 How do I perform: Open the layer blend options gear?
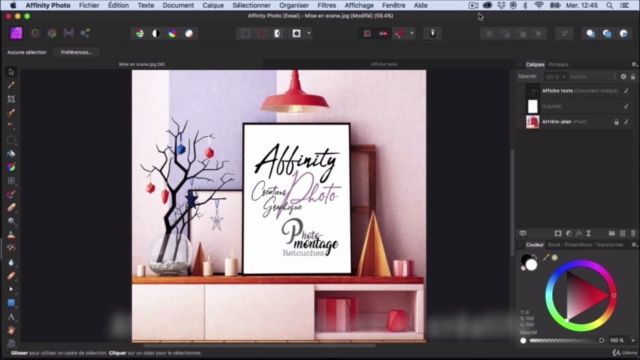pyautogui.click(x=624, y=77)
